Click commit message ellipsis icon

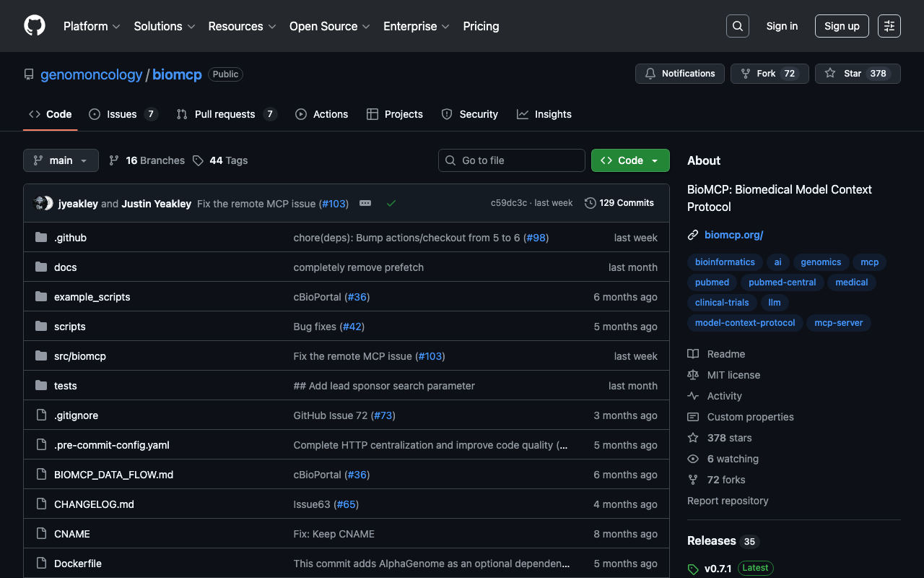365,204
